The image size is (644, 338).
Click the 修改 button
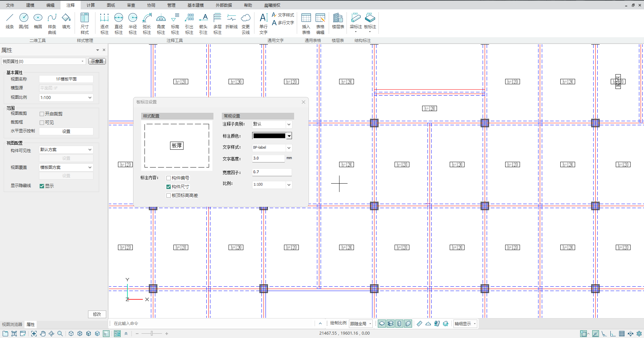point(97,314)
